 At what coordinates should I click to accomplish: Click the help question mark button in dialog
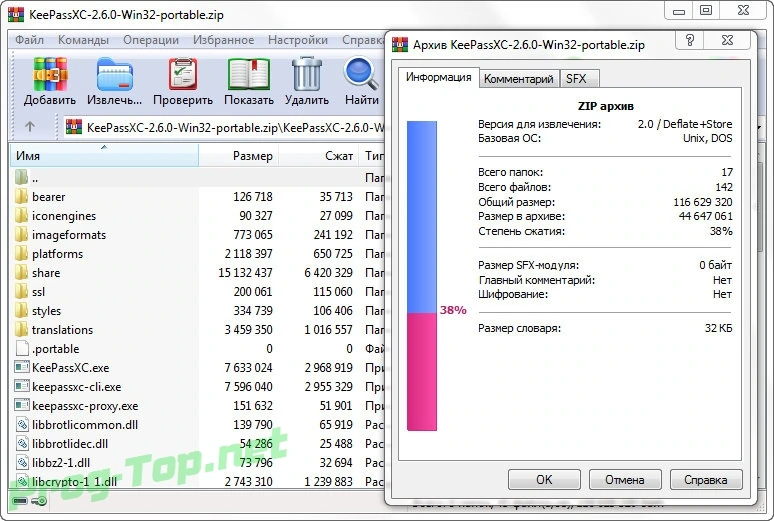point(690,40)
